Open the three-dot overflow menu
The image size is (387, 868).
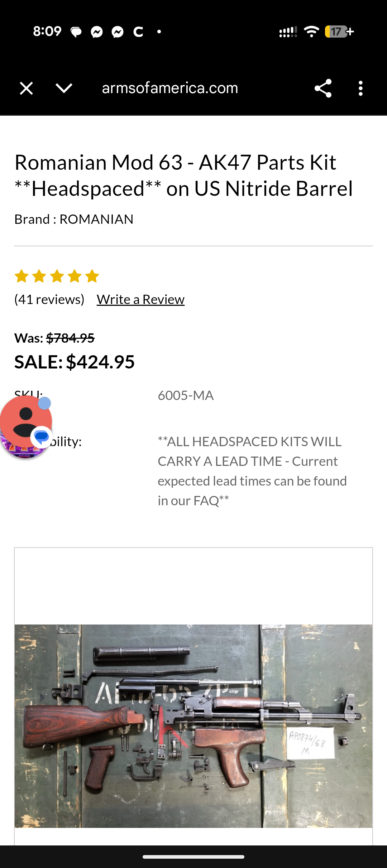pyautogui.click(x=360, y=88)
